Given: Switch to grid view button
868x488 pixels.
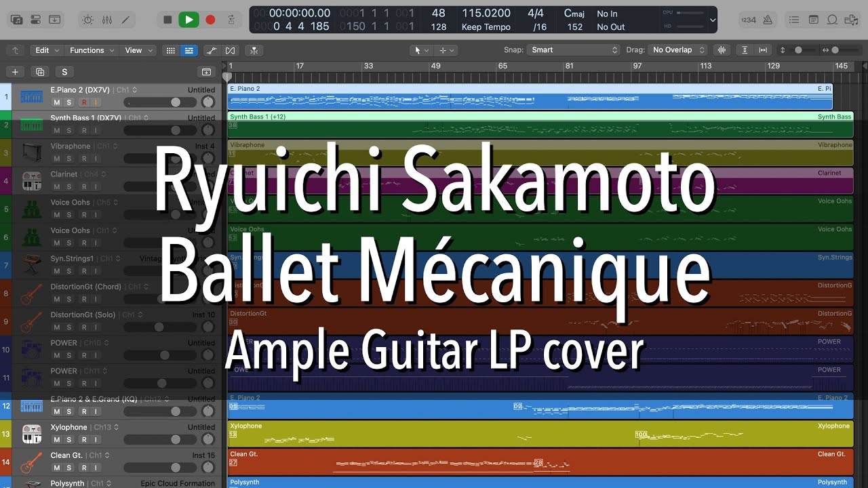Looking at the screenshot, I should 171,50.
